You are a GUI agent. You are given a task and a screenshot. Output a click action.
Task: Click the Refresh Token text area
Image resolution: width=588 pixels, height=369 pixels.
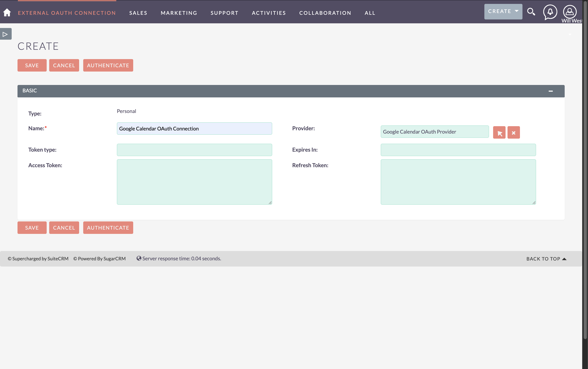tap(458, 182)
